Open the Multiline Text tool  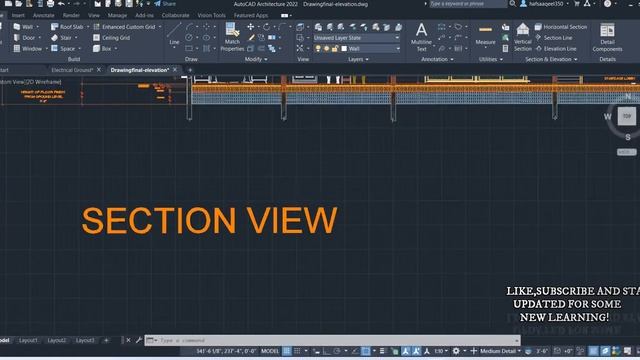tap(421, 37)
